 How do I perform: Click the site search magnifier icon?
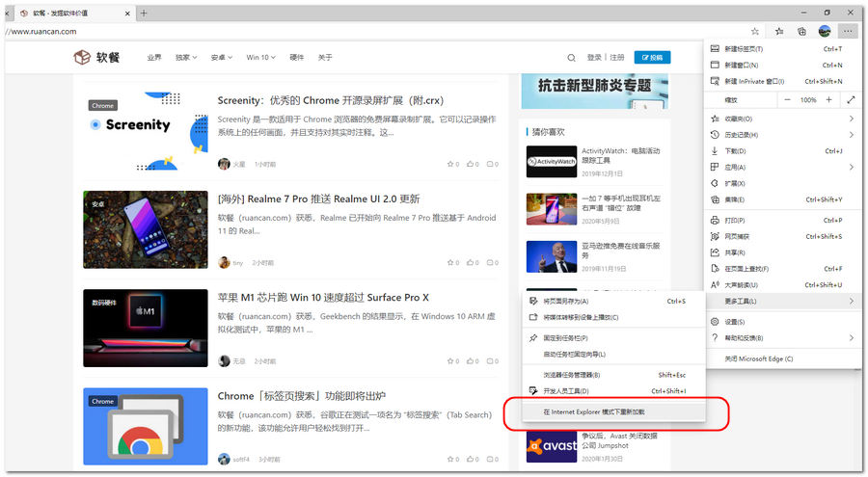pos(571,58)
